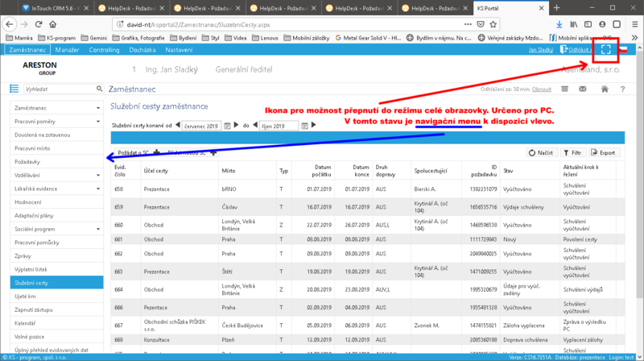Switch language using Czech flag icon
Screen dimensions: 644x361
[623, 50]
